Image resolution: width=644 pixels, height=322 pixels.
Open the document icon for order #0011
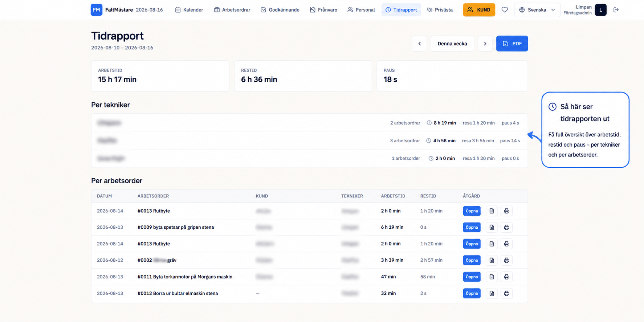(x=492, y=277)
